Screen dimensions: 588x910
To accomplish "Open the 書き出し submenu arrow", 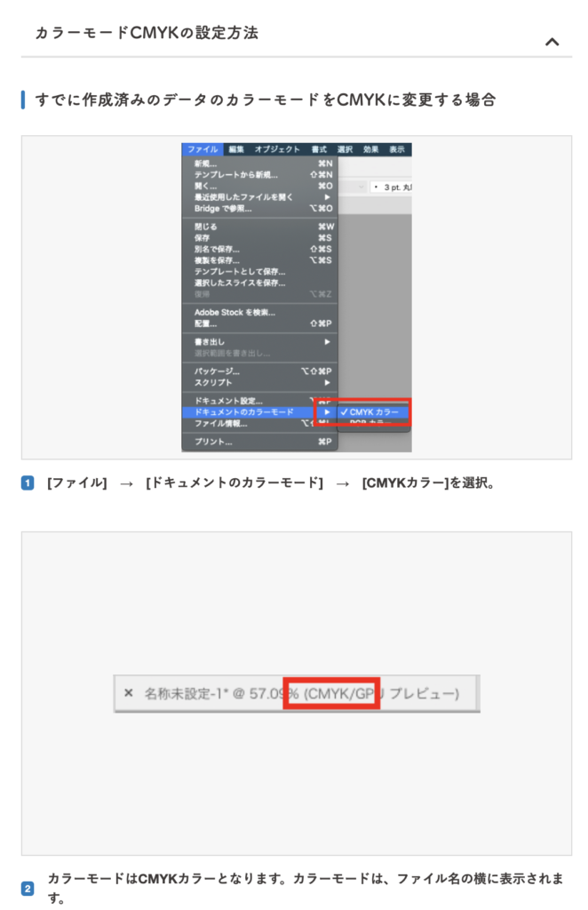I will click(x=327, y=342).
